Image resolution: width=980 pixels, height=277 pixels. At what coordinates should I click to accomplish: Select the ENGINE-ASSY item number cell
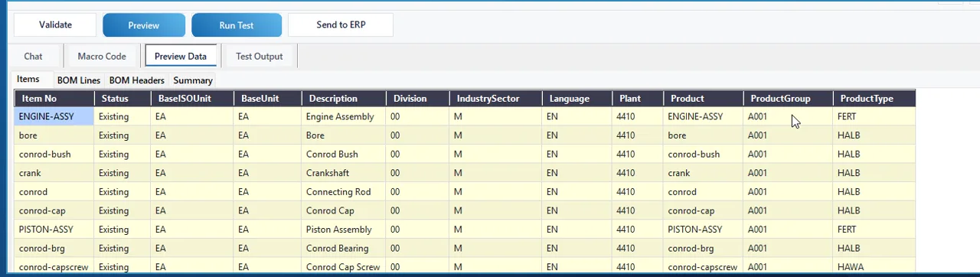coord(54,116)
